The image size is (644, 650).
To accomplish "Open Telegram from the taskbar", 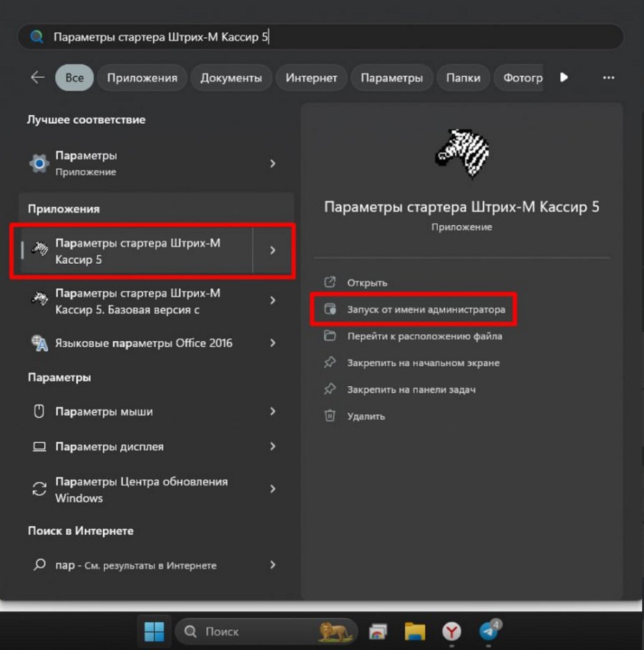I will pos(489,631).
